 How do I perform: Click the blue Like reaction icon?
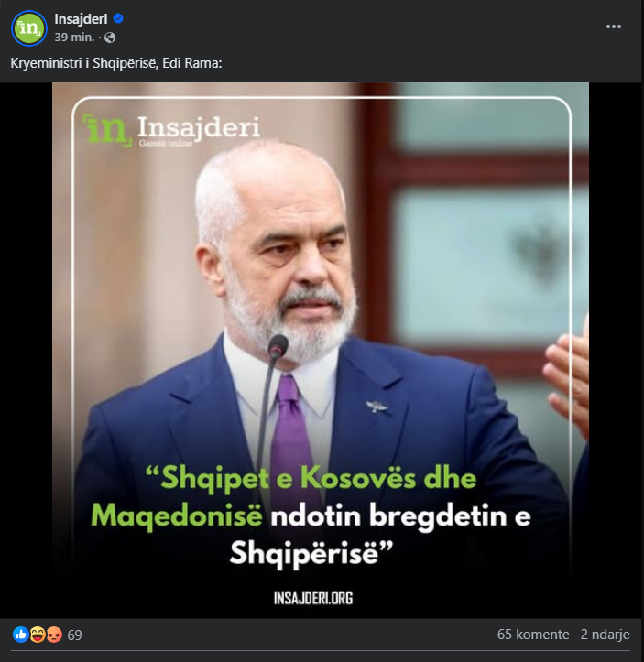[x=21, y=635]
